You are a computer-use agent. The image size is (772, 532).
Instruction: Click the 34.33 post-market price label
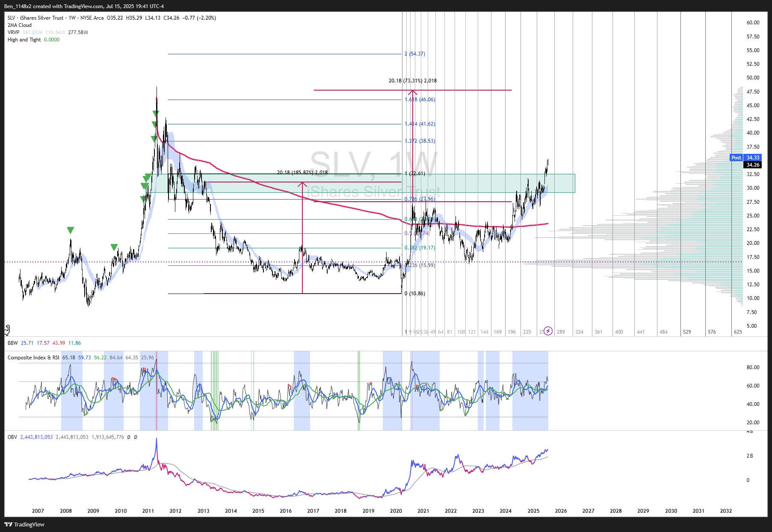pyautogui.click(x=753, y=158)
